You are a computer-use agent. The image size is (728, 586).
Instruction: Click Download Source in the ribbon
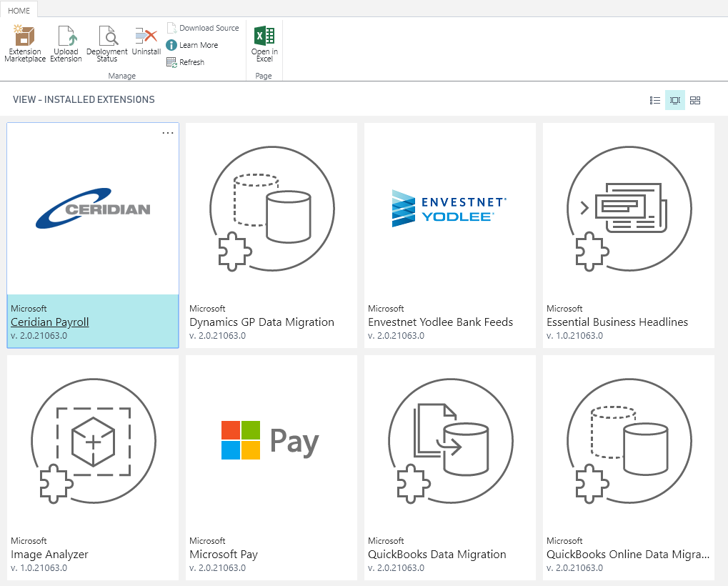pyautogui.click(x=203, y=28)
